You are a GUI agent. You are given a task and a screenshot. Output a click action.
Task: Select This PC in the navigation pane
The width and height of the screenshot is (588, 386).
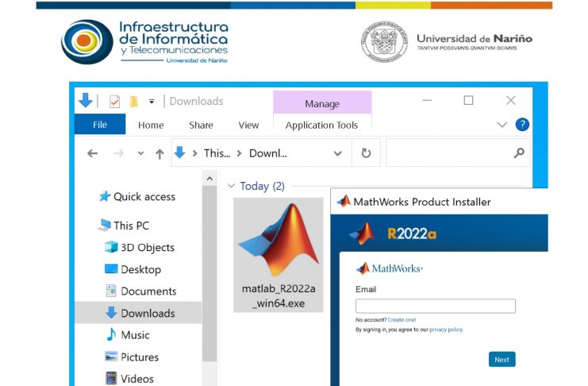coord(124,226)
